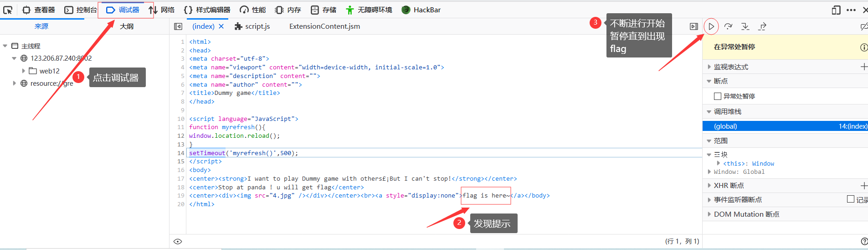Viewport: 868px width, 250px height.
Task: Click the <title>Dummy game</title> line
Action: point(235,93)
